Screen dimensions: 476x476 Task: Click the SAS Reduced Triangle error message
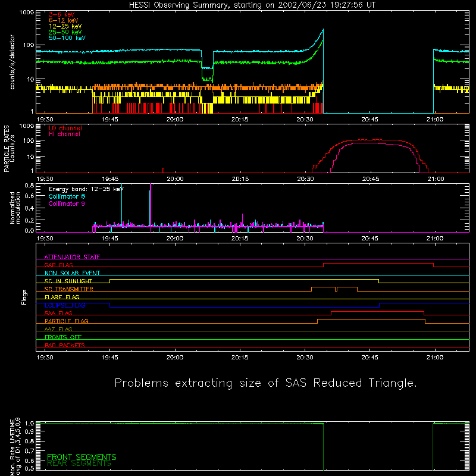tap(265, 383)
